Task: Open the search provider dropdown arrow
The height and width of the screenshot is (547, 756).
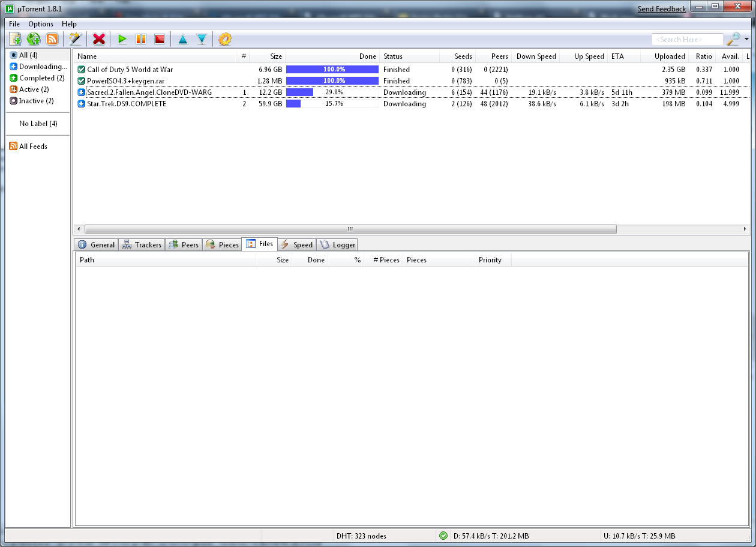Action: [x=746, y=39]
